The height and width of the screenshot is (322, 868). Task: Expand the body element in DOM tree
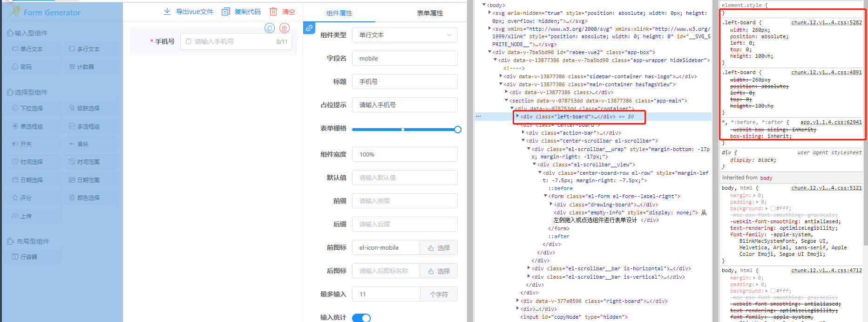click(484, 5)
